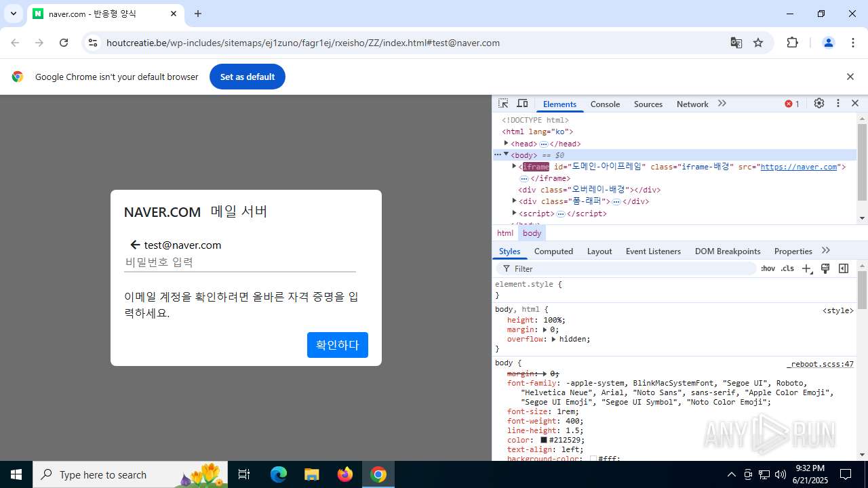
Task: Click the back arrow beside test@naver.com
Action: 135,245
